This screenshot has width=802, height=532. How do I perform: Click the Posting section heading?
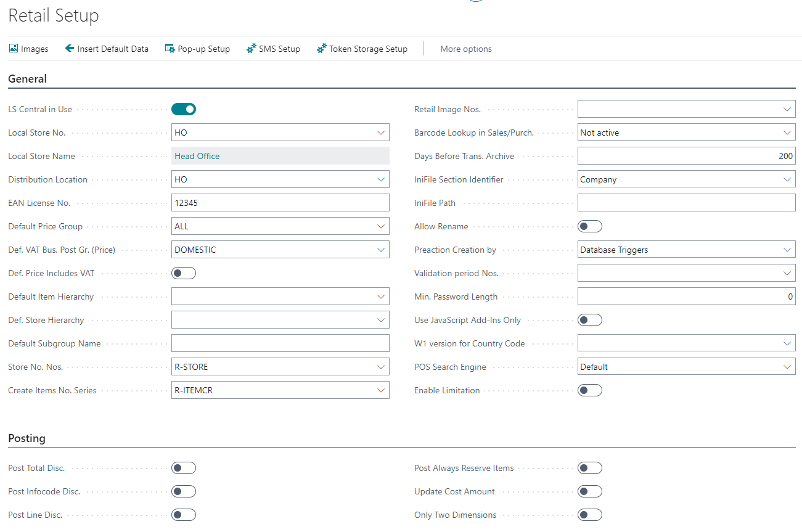27,438
